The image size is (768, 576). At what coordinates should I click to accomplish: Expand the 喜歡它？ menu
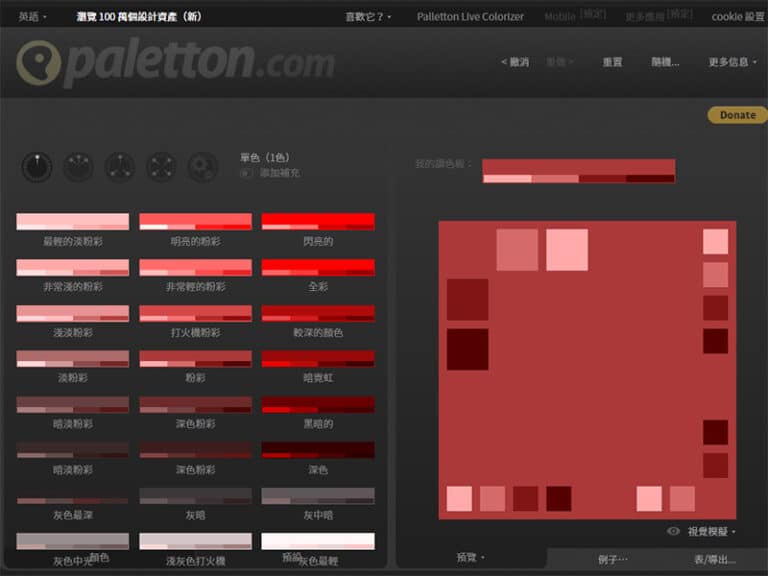368,16
